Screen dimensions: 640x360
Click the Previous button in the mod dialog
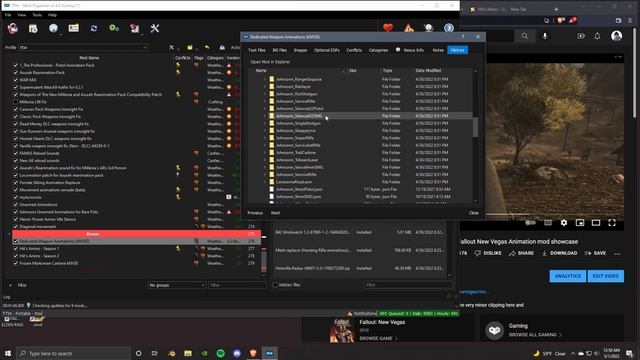[255, 213]
